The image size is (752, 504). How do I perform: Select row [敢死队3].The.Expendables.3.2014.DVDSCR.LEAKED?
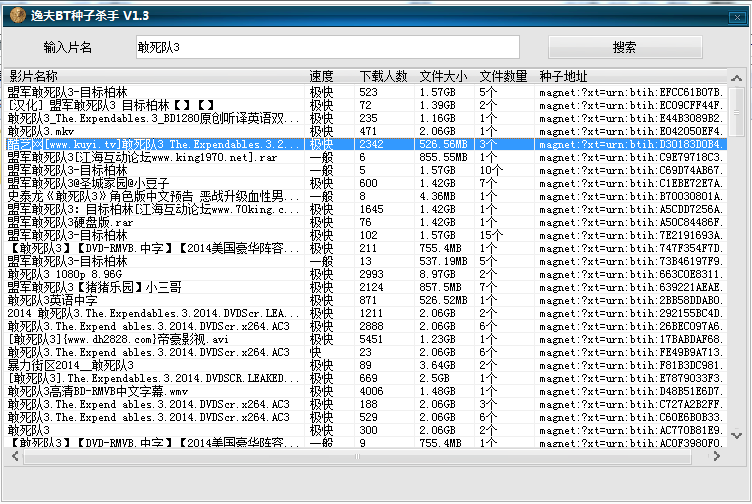click(365, 378)
